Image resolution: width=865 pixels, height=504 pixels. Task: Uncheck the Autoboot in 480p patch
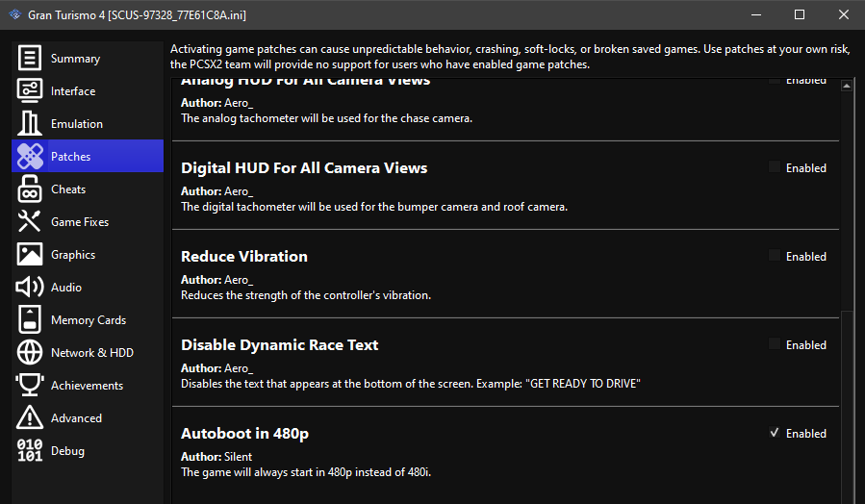coord(775,433)
